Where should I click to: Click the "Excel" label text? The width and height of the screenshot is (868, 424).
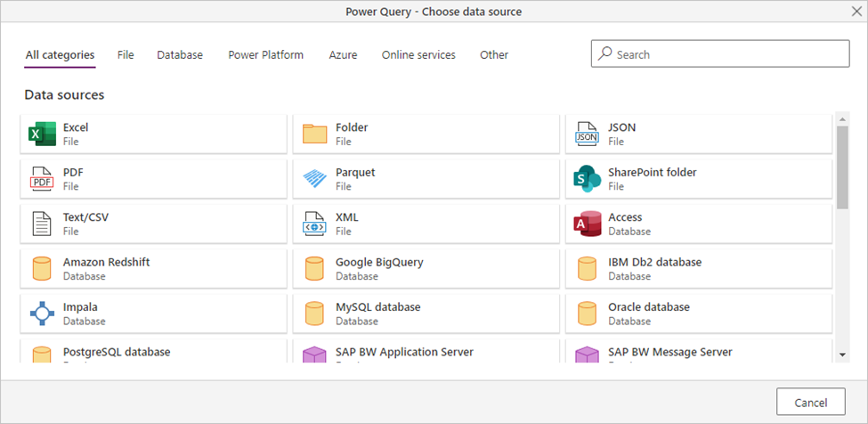76,127
